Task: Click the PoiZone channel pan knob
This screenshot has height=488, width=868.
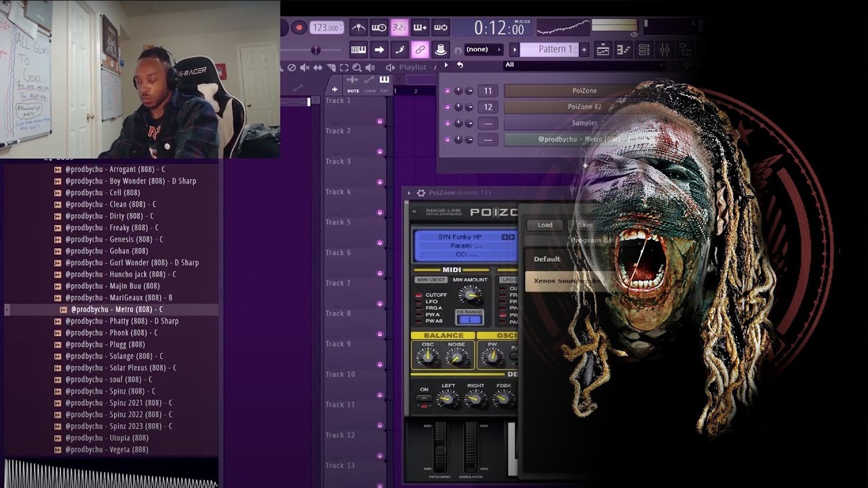Action: 458,91
